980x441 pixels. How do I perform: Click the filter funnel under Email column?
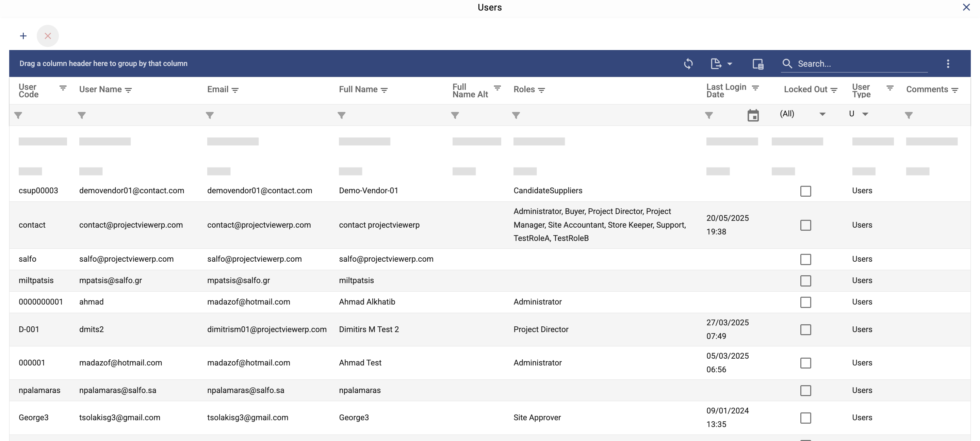click(210, 115)
